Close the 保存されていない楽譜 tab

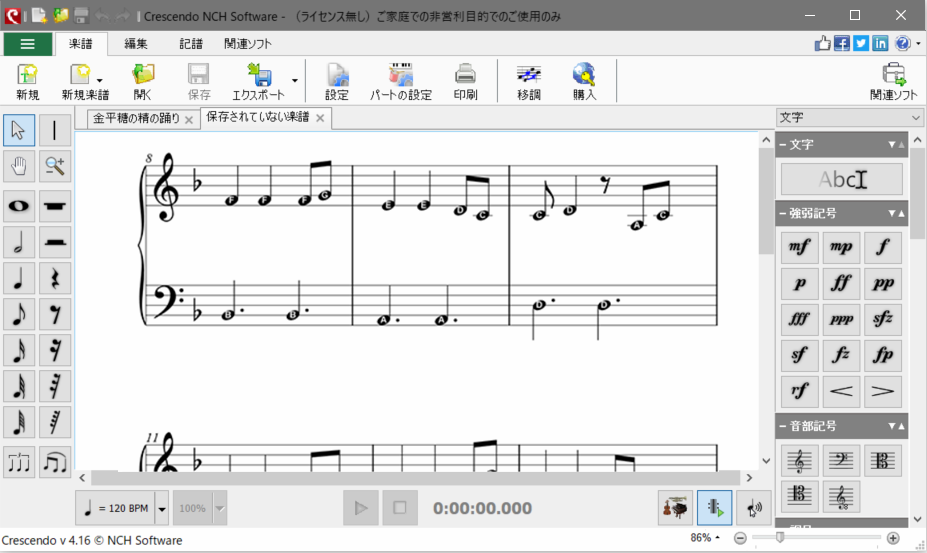point(320,118)
